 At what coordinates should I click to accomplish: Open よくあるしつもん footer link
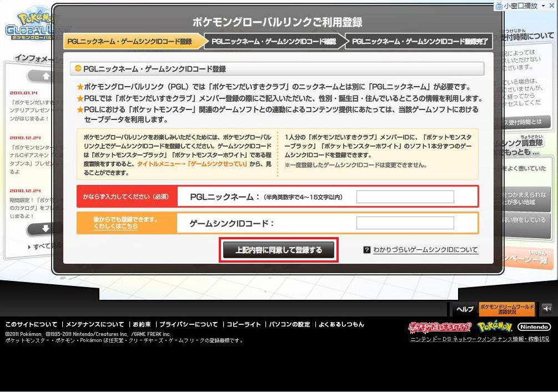pos(341,324)
